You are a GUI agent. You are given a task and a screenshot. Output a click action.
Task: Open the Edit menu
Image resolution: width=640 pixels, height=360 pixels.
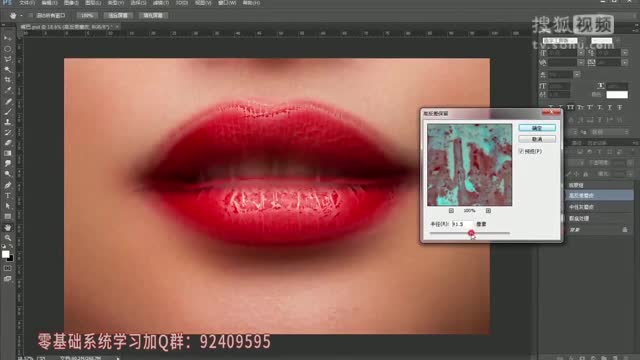pyautogui.click(x=49, y=2)
